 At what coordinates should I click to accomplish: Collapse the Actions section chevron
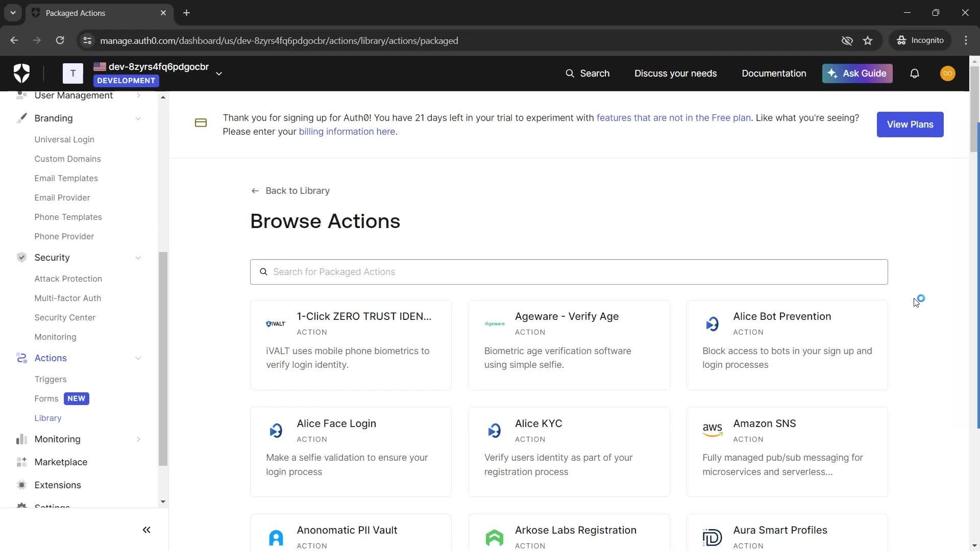(x=138, y=358)
